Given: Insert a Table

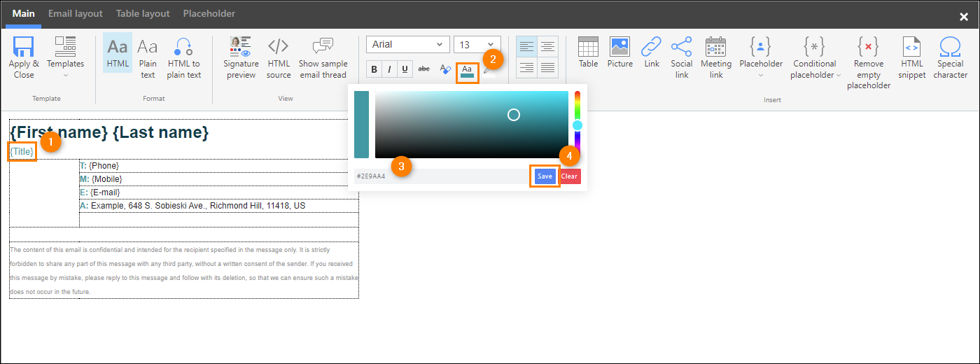Looking at the screenshot, I should [588, 52].
